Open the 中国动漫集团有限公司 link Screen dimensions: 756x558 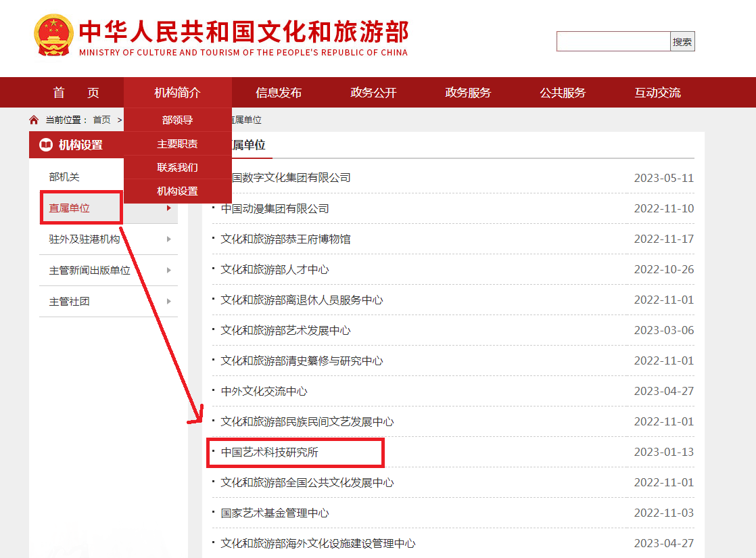click(x=275, y=209)
